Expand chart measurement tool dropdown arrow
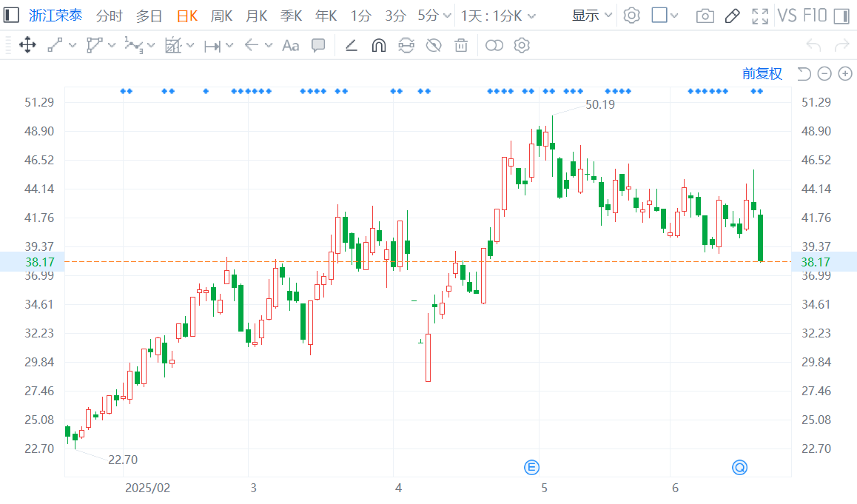 tap(190, 46)
